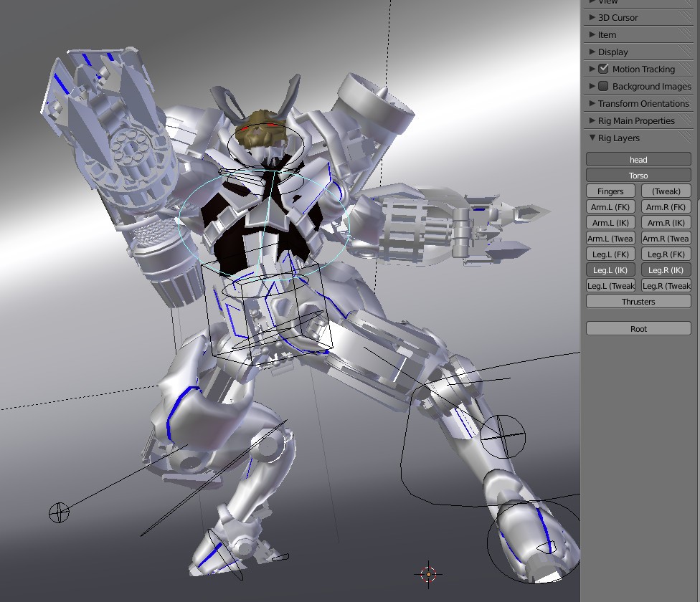Tick the Background Images checkbox
700x602 pixels.
(603, 86)
